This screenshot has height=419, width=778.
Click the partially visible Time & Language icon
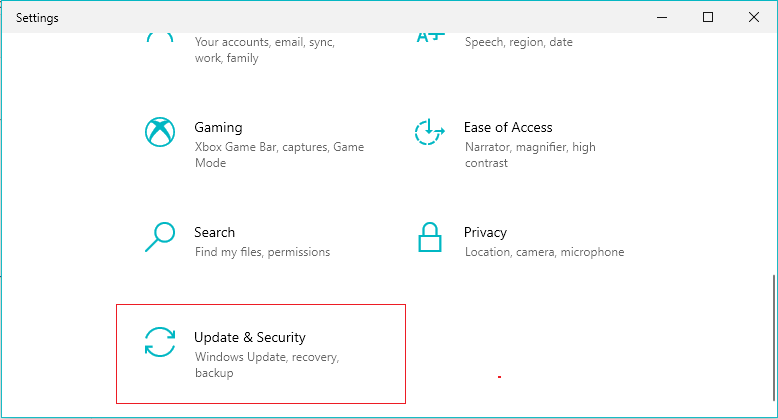pyautogui.click(x=429, y=37)
